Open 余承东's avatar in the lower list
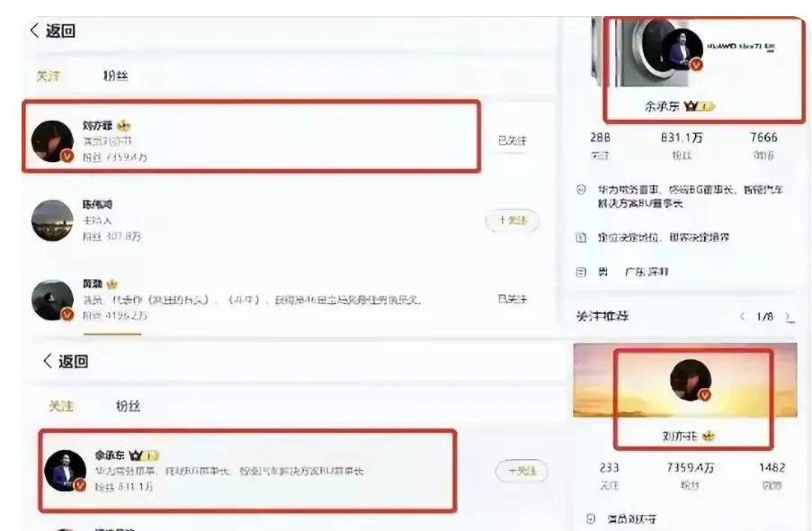Screen dimensions: 812x531 tap(65, 471)
